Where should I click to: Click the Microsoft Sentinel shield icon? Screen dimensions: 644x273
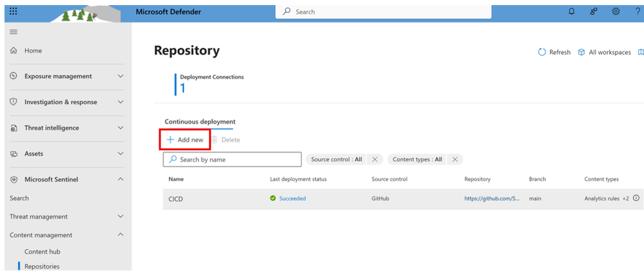(x=14, y=180)
